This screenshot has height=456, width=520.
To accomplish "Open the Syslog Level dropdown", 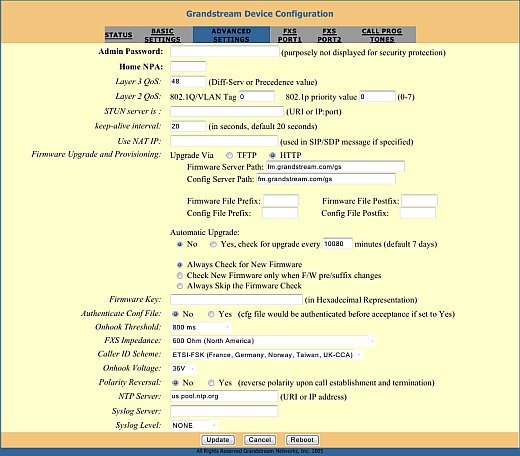I will click(x=194, y=425).
